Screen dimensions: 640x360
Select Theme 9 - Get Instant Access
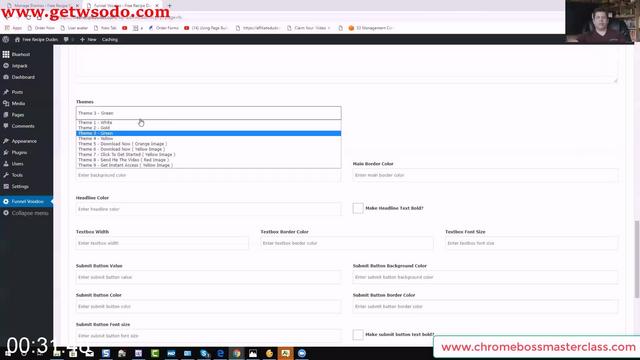click(209, 165)
